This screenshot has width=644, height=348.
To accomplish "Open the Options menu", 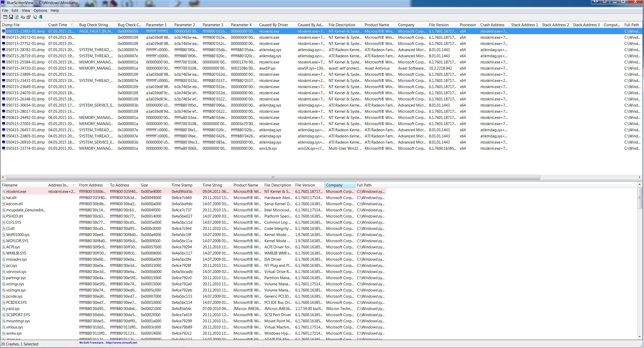I will [x=40, y=11].
